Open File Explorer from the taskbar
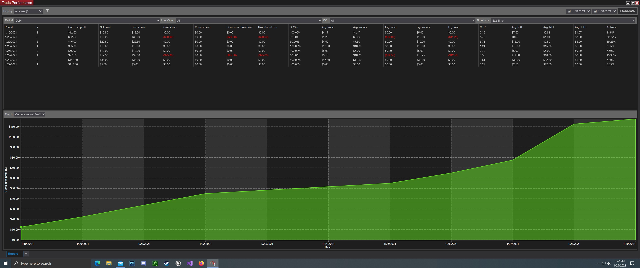The image size is (644, 268). 109,263
